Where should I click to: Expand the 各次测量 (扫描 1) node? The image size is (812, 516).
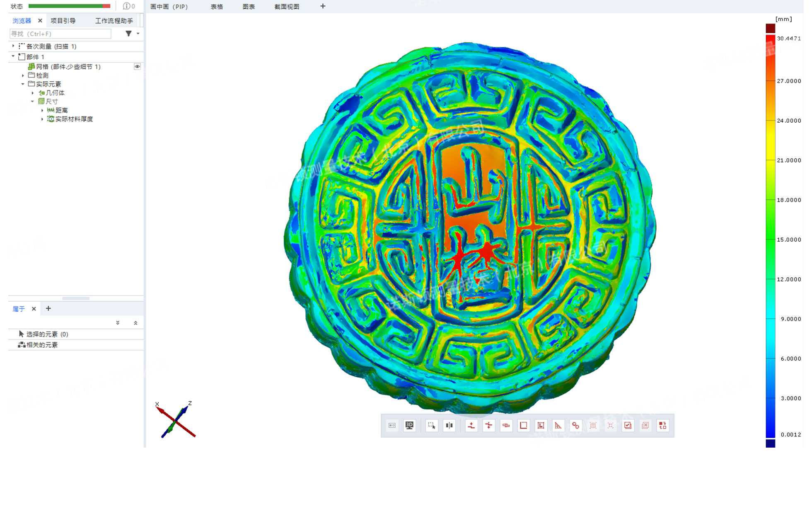point(13,46)
